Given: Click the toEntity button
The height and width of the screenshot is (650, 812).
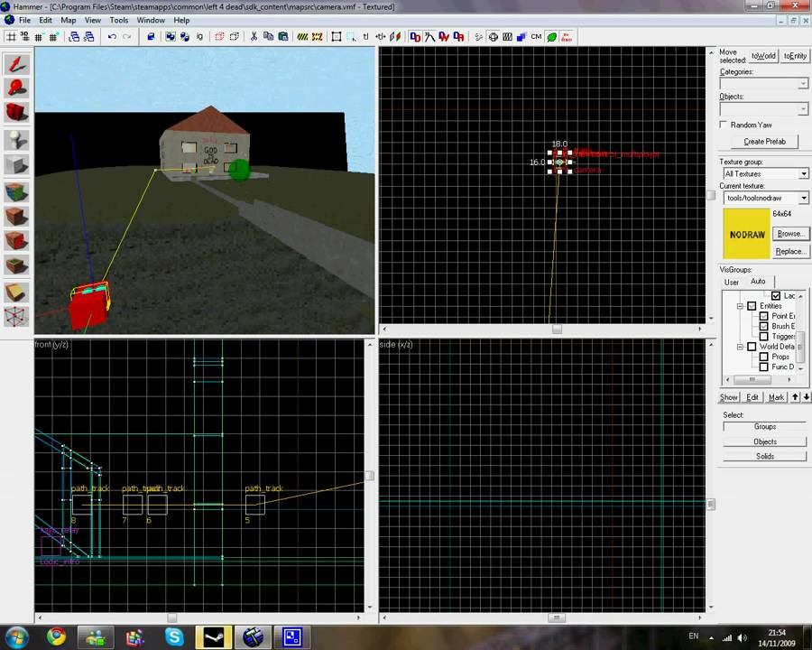Looking at the screenshot, I should coord(795,55).
